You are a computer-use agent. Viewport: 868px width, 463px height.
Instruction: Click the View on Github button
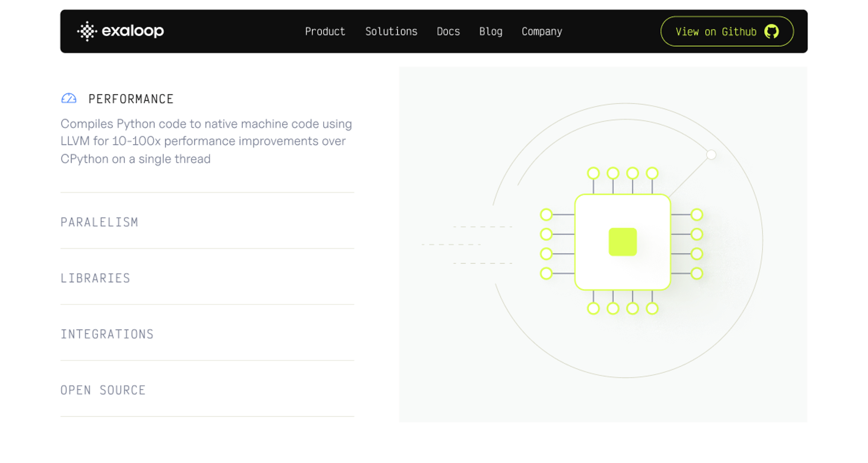pyautogui.click(x=727, y=31)
